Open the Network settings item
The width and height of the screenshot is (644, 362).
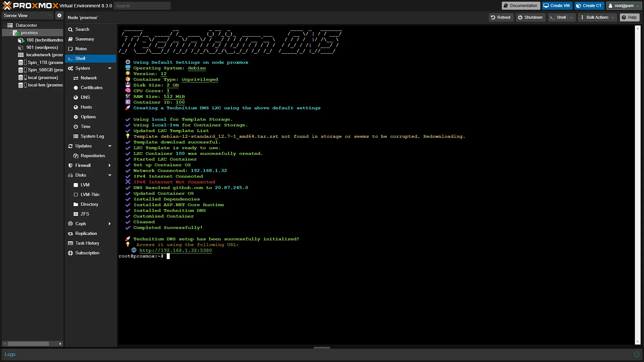tap(91, 78)
